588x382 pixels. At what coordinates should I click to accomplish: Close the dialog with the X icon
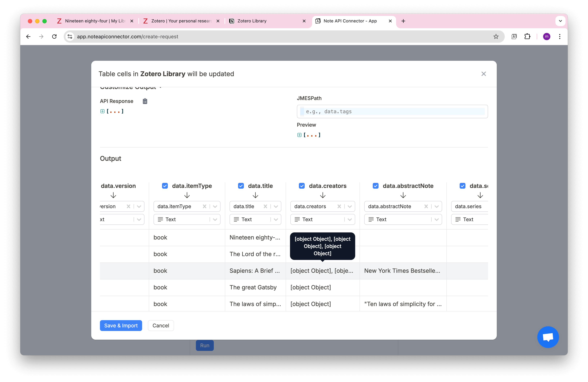pos(484,74)
